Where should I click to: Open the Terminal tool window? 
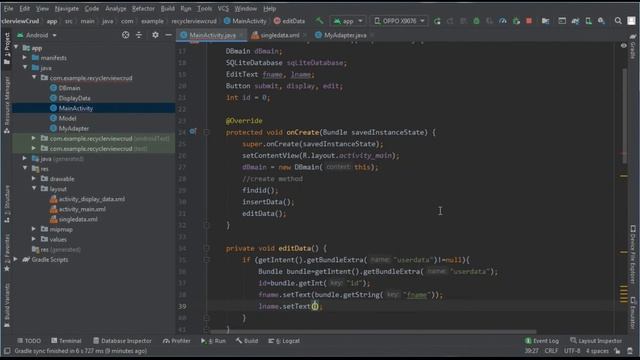point(66,341)
